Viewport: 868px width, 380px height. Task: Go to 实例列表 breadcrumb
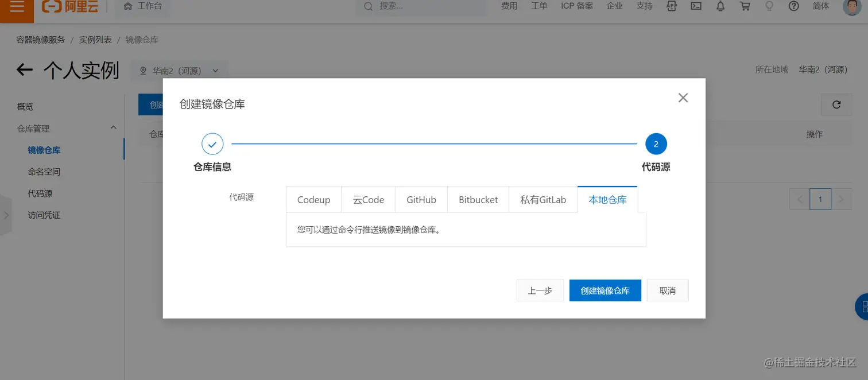[95, 40]
